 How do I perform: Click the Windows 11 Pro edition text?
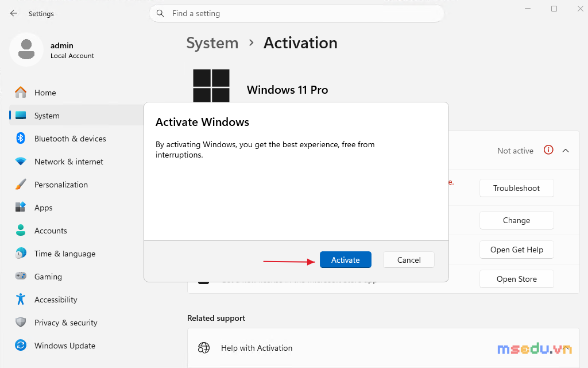(x=287, y=90)
